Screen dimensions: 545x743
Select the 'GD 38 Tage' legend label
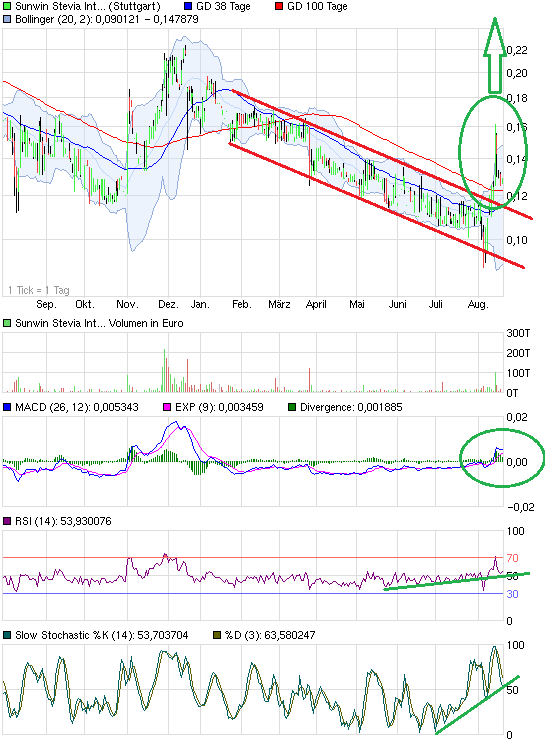coord(223,6)
